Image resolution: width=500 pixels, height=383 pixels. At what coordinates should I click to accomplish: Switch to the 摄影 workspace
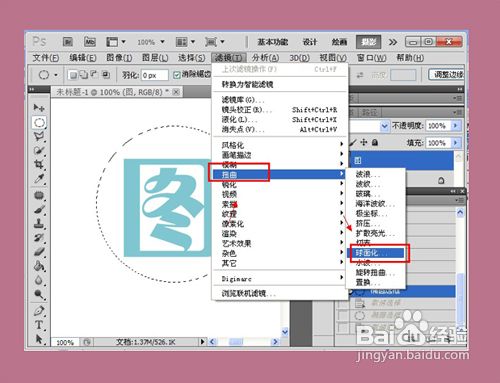368,42
